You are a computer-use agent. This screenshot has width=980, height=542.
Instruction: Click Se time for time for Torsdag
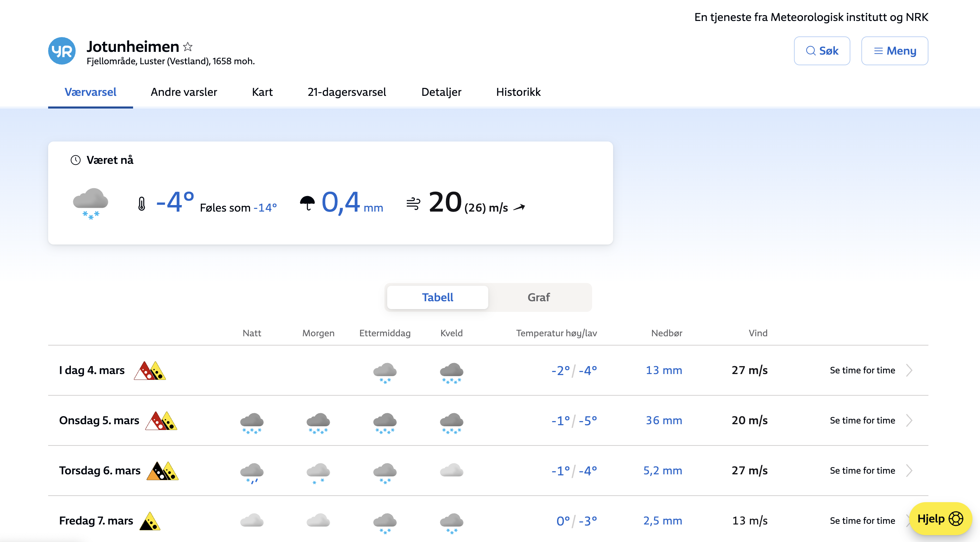[862, 471]
